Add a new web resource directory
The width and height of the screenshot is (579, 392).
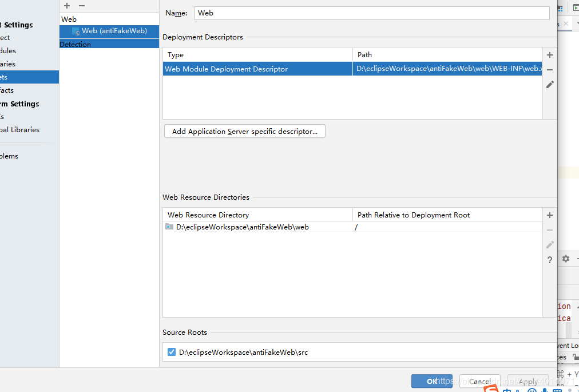click(550, 215)
